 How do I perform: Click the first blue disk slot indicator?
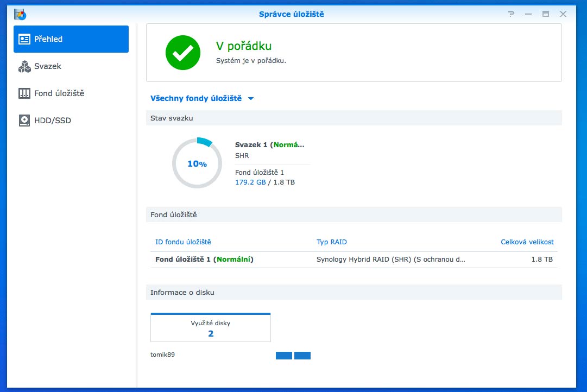[x=284, y=356]
